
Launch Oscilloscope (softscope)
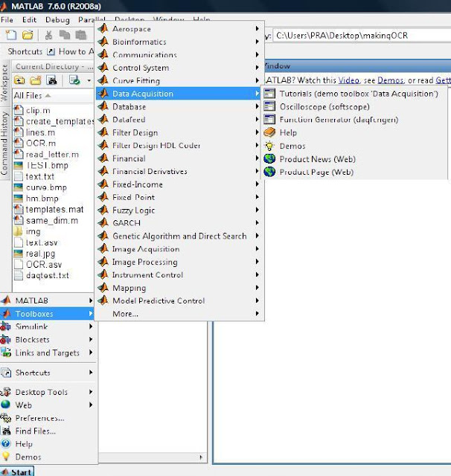(x=354, y=106)
